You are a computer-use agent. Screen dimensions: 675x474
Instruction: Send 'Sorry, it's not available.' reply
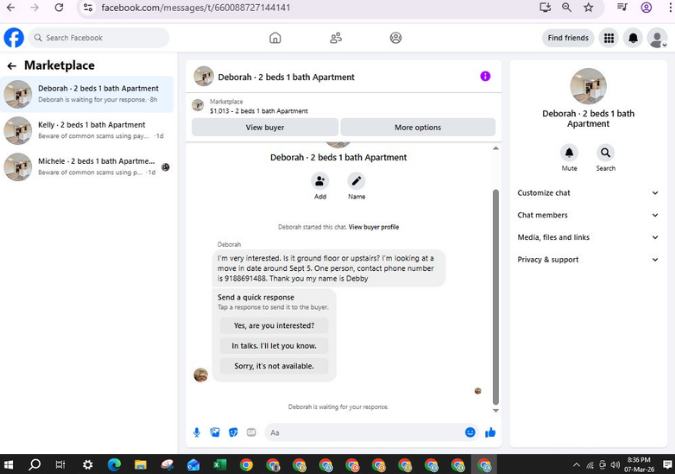point(274,366)
